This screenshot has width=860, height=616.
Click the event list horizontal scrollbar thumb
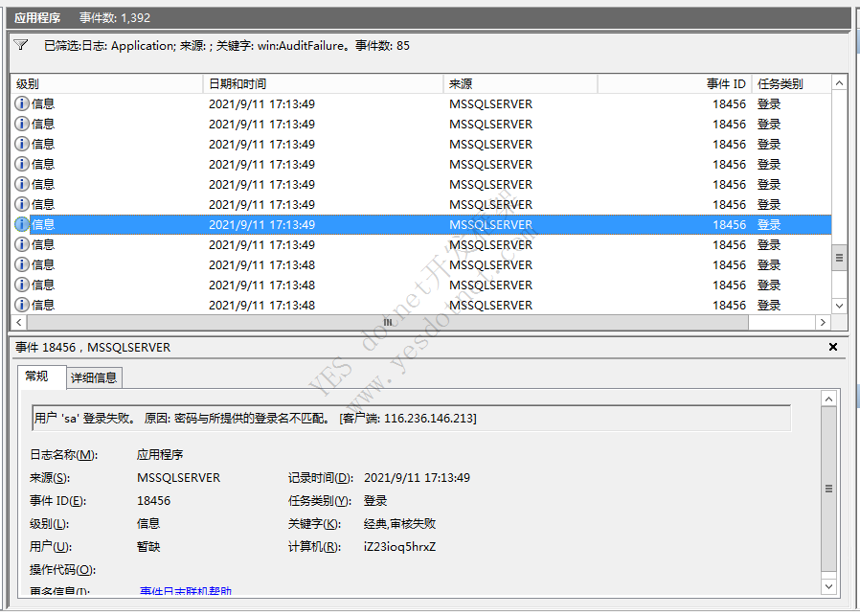388,322
